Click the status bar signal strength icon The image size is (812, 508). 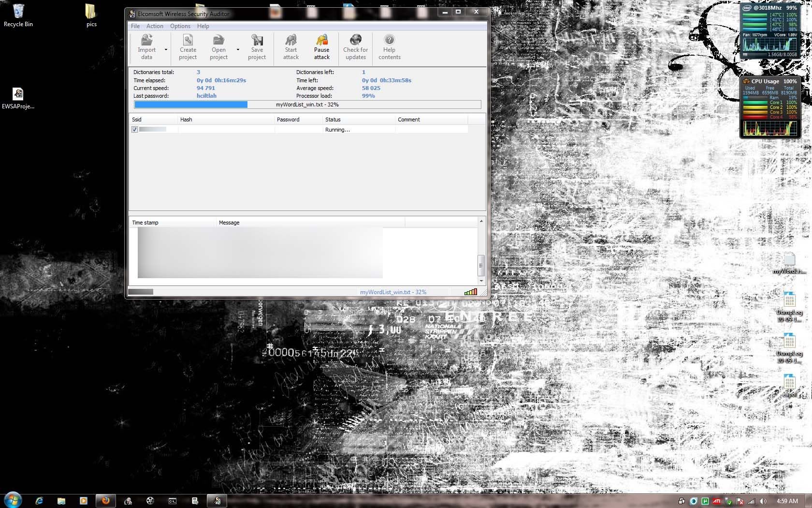470,292
